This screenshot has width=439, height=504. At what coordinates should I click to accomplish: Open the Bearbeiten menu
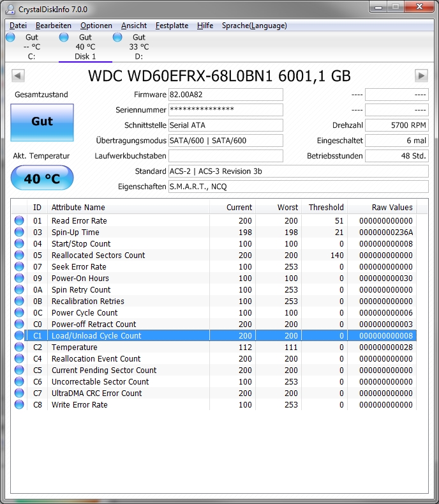tap(54, 26)
